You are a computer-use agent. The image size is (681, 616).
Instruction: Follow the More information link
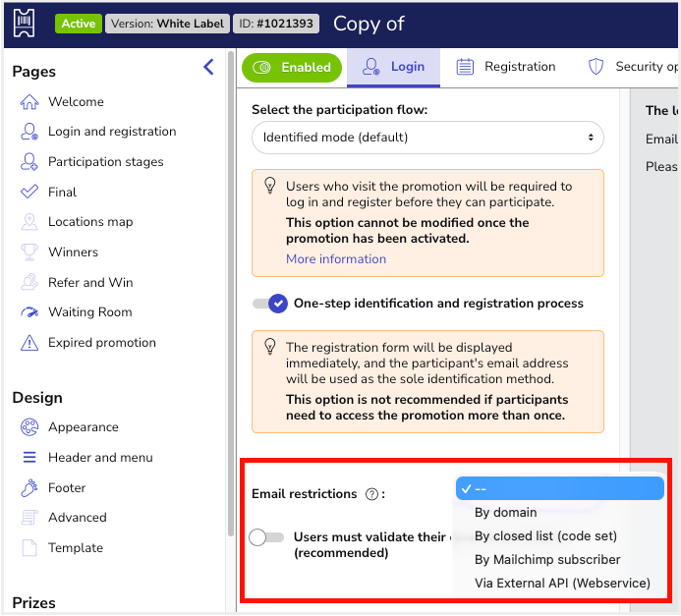pyautogui.click(x=336, y=259)
